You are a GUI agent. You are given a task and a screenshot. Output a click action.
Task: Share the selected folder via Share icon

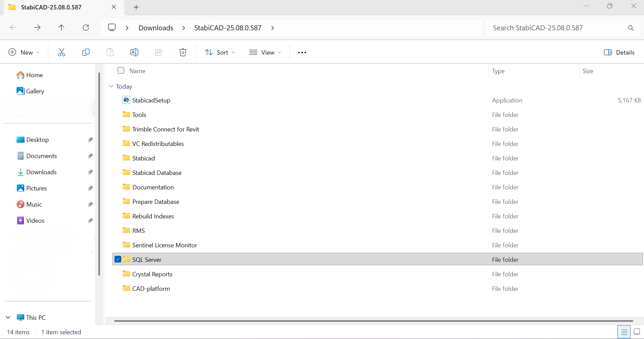click(158, 52)
